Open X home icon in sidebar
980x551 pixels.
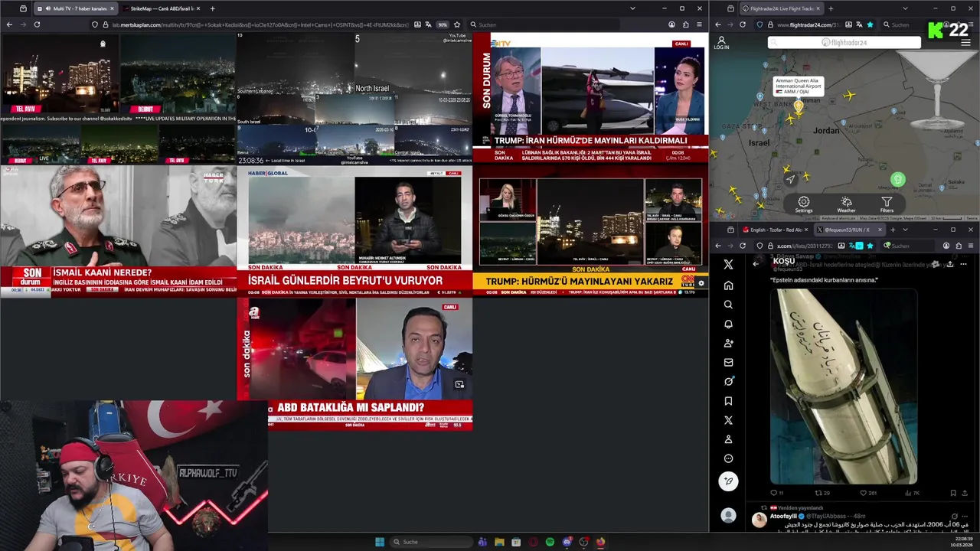point(728,285)
